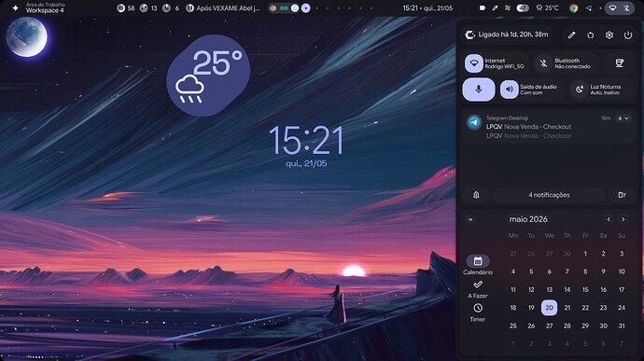Image resolution: width=644 pixels, height=361 pixels.
Task: Click the 25°C weather indicator in top bar
Action: click(x=548, y=8)
